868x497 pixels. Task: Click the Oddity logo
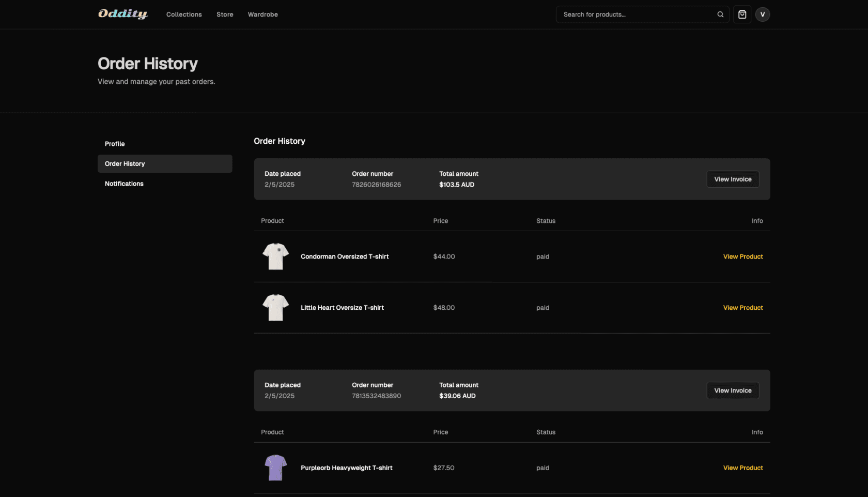pos(122,14)
